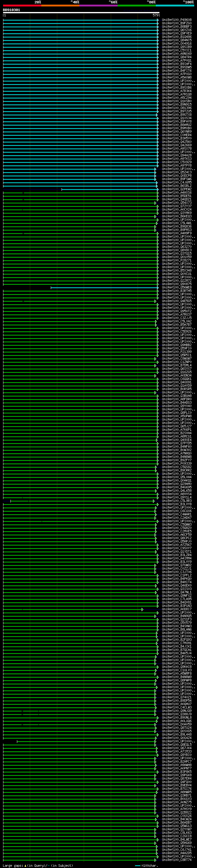The image size is (197, 868).
Task: Select the UniRef100_B4N9Q5 label
Action: click(177, 616)
